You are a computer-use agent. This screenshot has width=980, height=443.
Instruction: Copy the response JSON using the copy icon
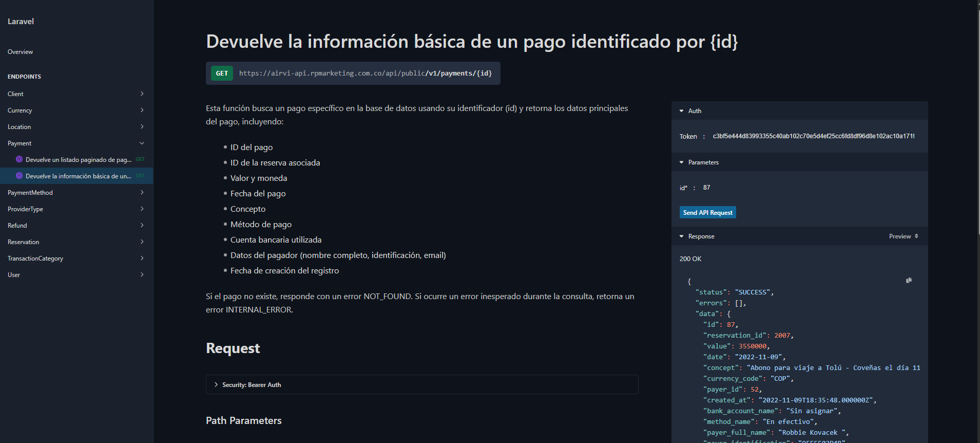tap(908, 281)
